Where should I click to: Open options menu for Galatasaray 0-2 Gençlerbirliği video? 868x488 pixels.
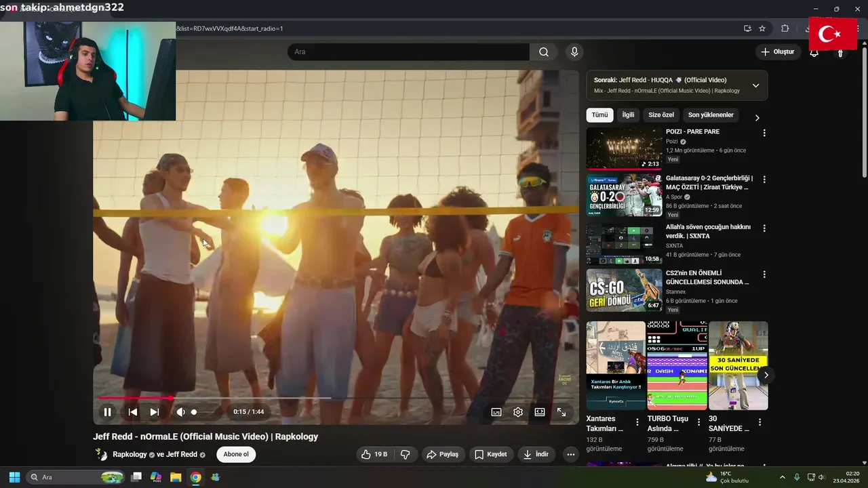point(764,180)
